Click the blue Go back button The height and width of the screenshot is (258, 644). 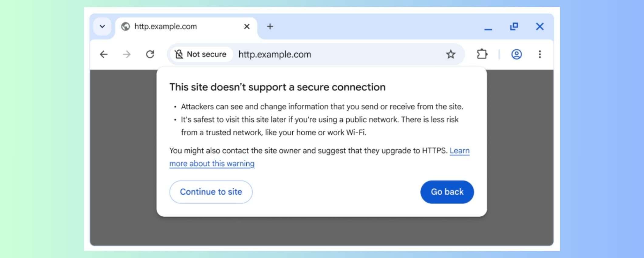[447, 192]
